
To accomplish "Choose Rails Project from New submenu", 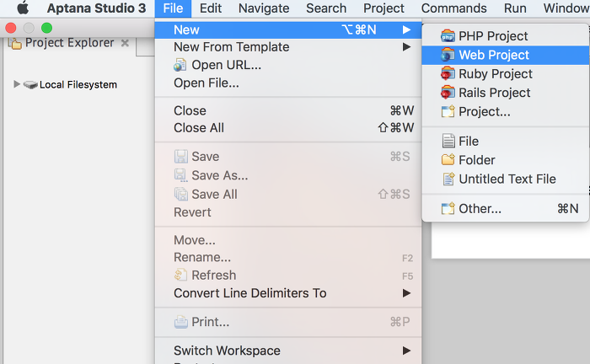I will [506, 93].
